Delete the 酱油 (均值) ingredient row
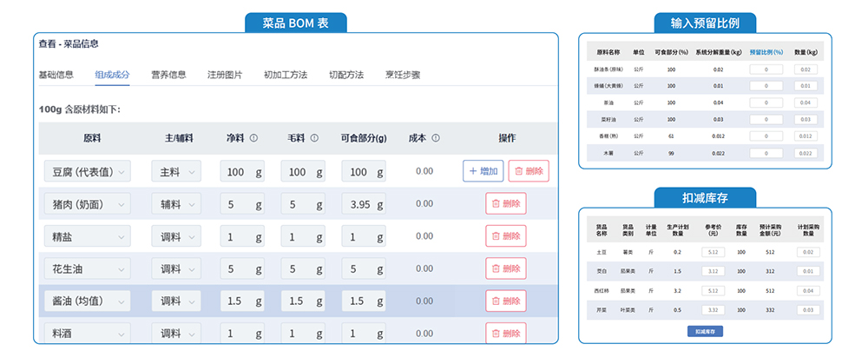The image size is (868, 364). point(506,301)
